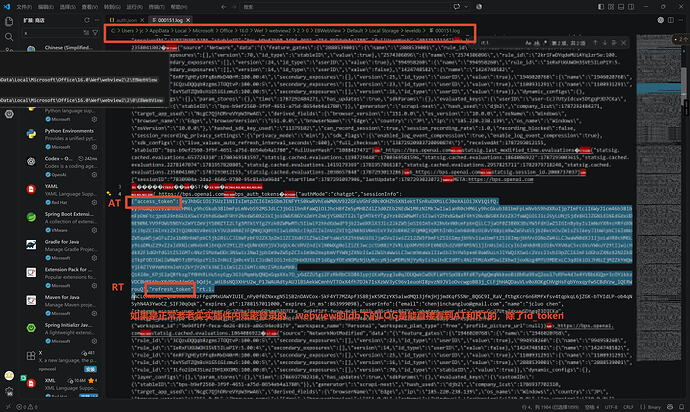Open manage gear for Codex extension

pos(94,175)
